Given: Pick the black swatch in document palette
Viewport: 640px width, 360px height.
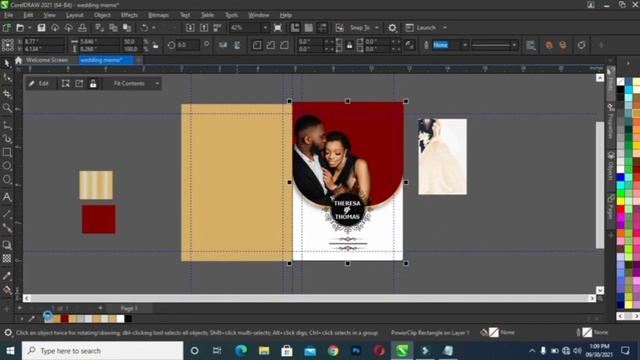Looking at the screenshot, I should pos(128,319).
